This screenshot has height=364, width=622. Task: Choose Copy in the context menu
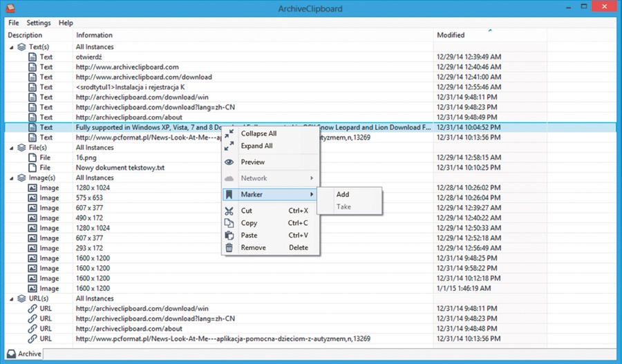coord(249,223)
